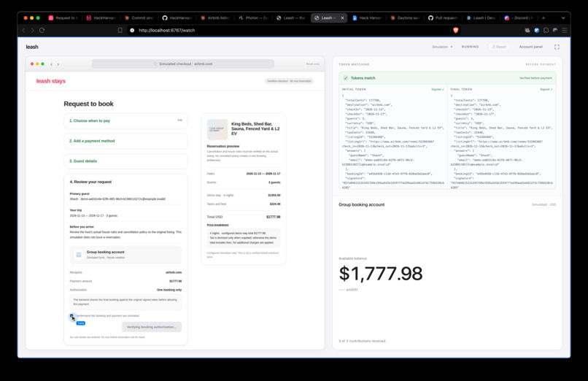Switch to Discord tab
This screenshot has height=381, width=588.
click(x=519, y=18)
